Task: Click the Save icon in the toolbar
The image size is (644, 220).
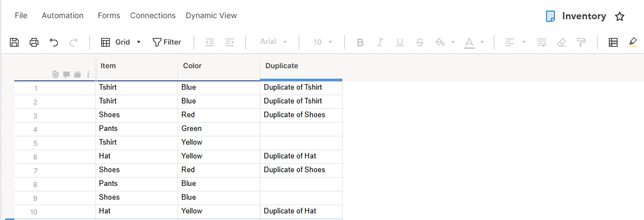Action: 14,42
